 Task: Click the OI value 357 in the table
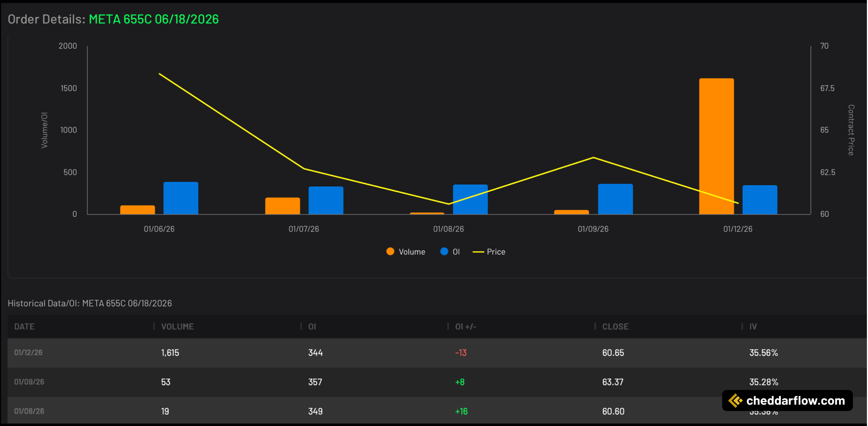click(x=315, y=382)
